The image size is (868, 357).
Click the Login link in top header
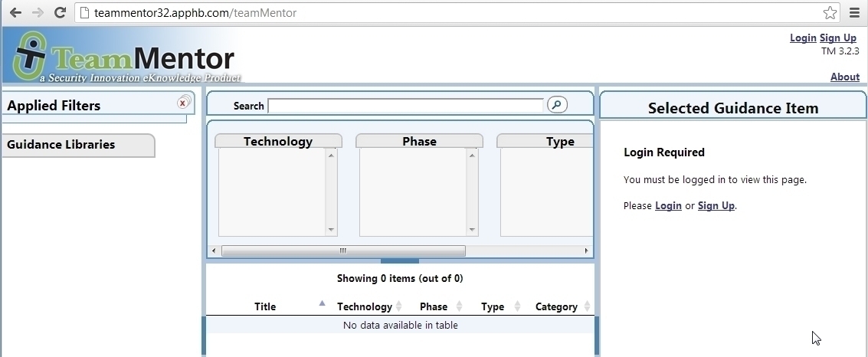[803, 38]
